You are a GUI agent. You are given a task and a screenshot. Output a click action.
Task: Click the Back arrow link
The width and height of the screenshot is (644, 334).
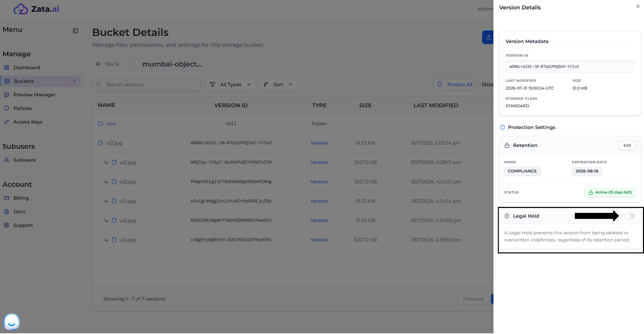pos(108,64)
